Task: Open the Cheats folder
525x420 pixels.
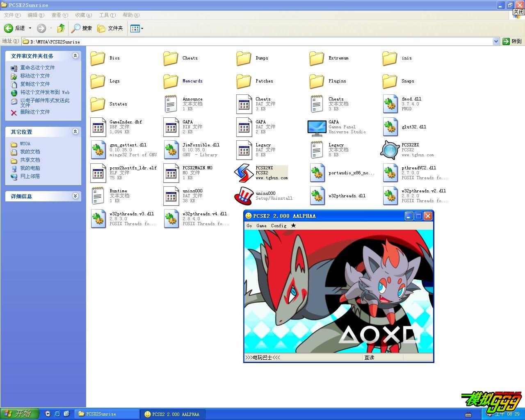Action: pos(171,58)
